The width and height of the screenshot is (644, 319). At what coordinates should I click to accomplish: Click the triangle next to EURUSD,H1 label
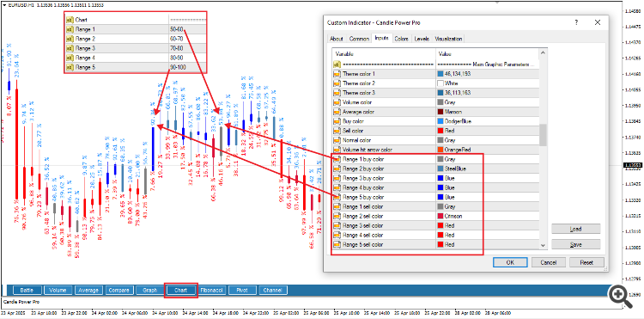(x=4, y=5)
